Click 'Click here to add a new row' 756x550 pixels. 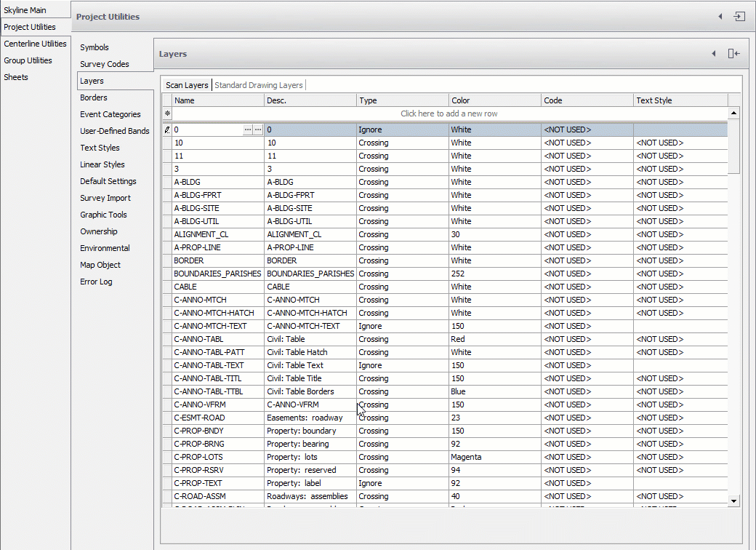[449, 114]
